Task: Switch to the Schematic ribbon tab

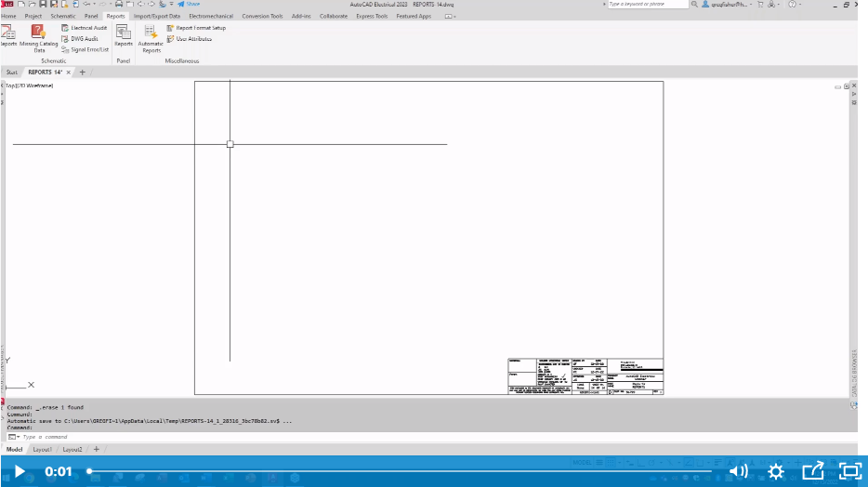Action: [x=63, y=16]
